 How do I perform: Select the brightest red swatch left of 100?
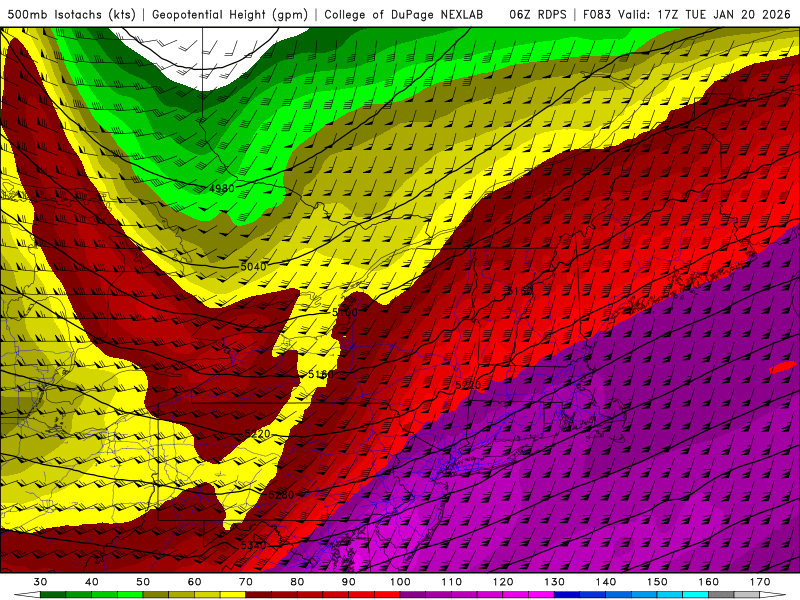click(387, 595)
